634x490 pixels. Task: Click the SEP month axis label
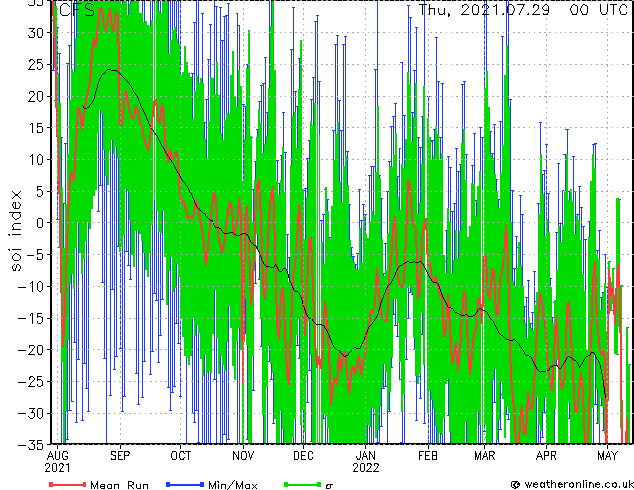coord(120,456)
